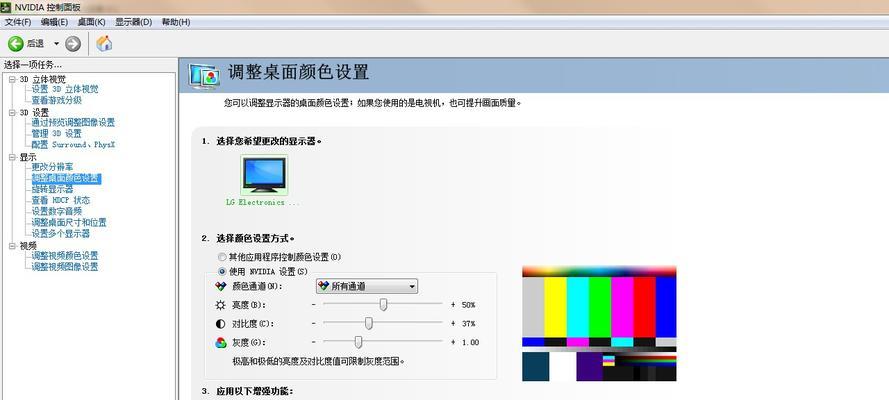The image size is (889, 400).
Task: Click the color channel icon beside 颜色通道
Action: pyautogui.click(x=221, y=286)
